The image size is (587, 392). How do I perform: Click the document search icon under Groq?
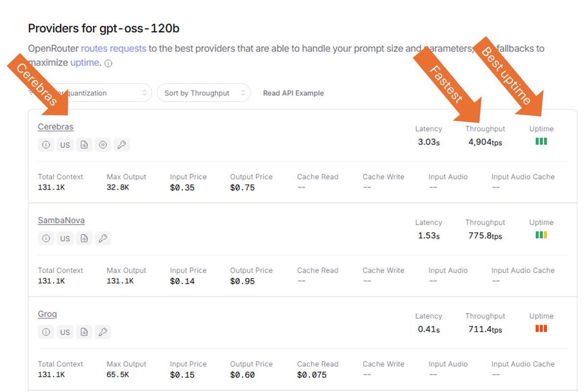pos(84,332)
